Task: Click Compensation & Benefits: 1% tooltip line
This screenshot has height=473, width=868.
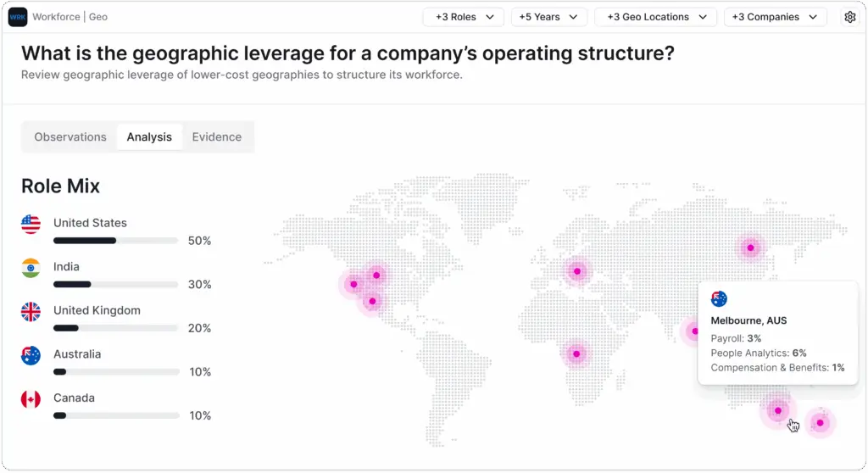Action: tap(778, 368)
